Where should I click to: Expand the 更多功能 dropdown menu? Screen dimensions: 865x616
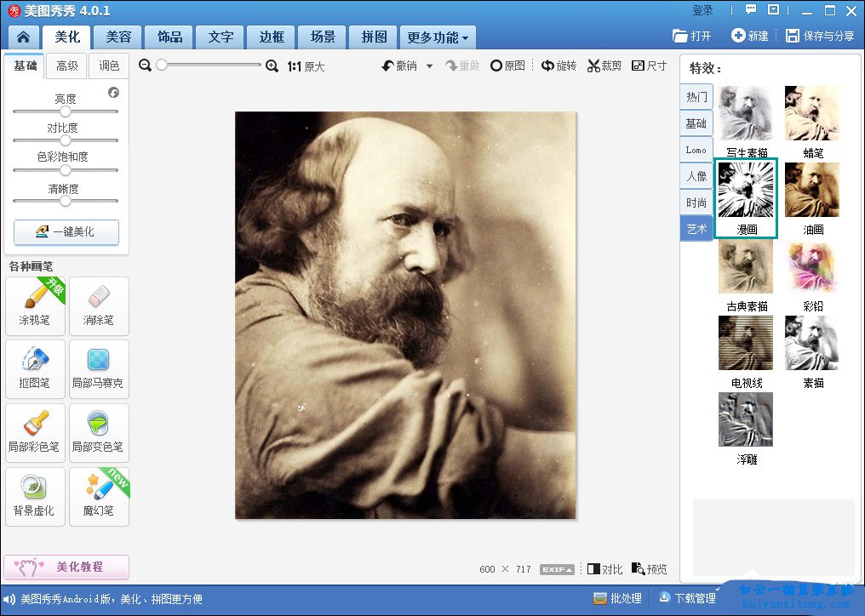pos(438,38)
